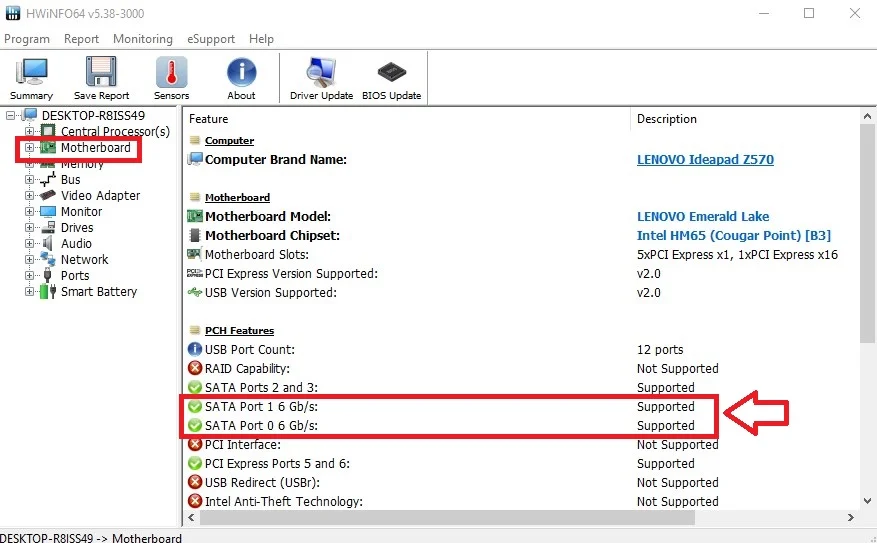Viewport: 877px width, 543px height.
Task: Expand the Central Processor(s) branch
Action: [x=29, y=131]
